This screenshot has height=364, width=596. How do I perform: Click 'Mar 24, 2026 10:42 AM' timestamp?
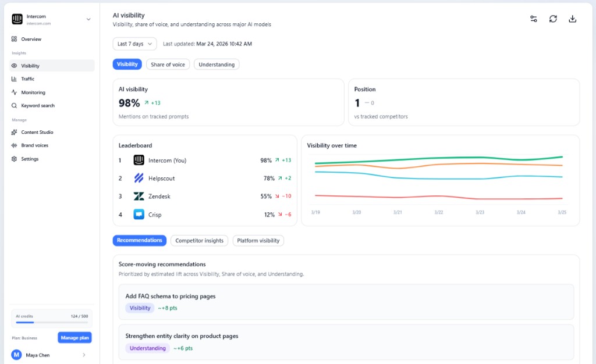[x=224, y=44]
